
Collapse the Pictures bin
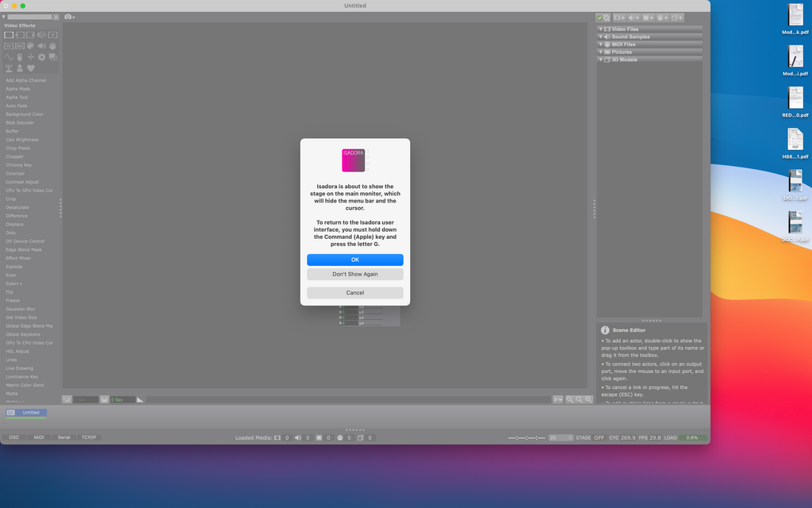(601, 52)
